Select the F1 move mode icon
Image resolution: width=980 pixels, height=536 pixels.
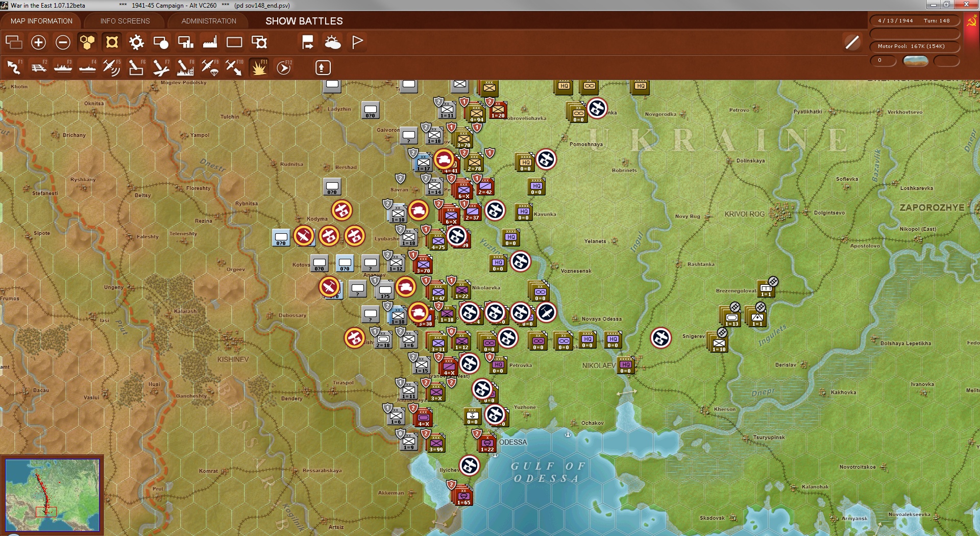(14, 67)
